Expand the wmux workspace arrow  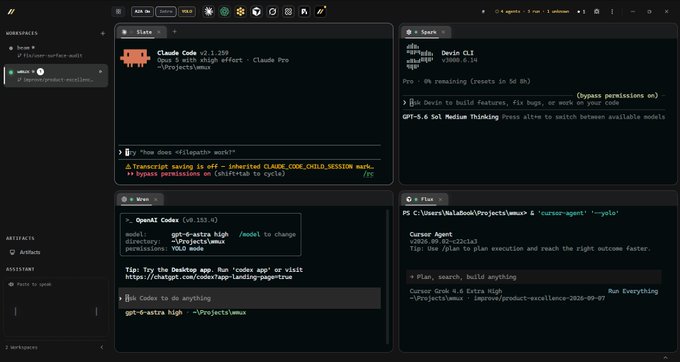(x=101, y=72)
